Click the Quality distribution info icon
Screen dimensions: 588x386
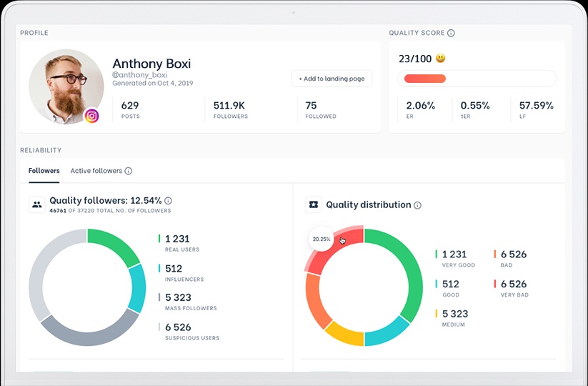[x=417, y=205]
